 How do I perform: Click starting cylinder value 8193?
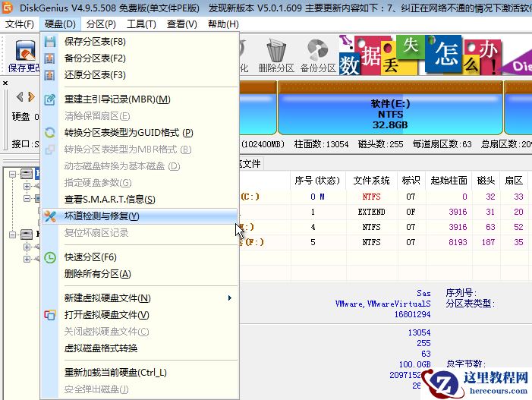coord(458,242)
